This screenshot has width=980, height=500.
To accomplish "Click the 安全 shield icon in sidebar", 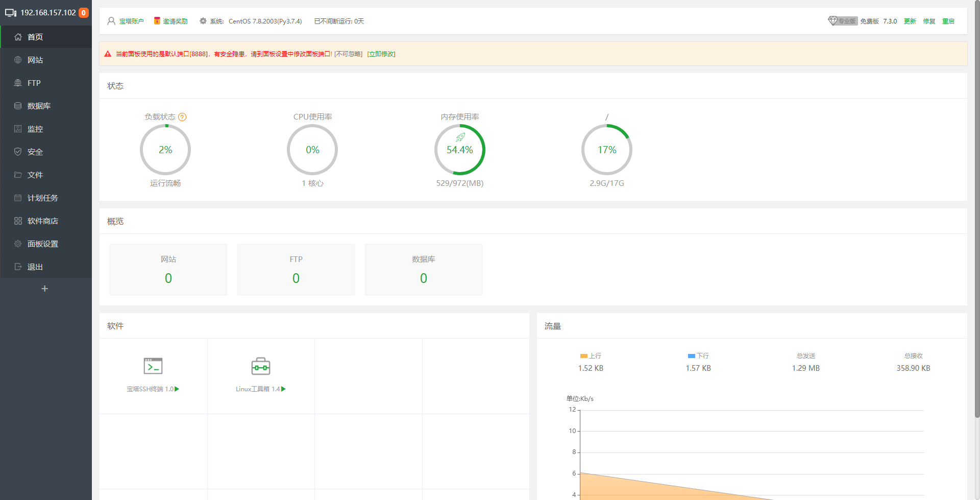I will 18,152.
